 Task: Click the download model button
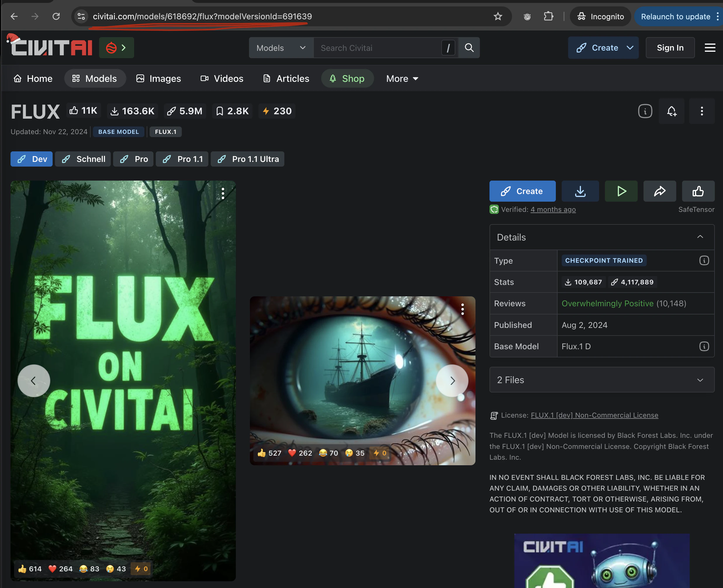(580, 191)
